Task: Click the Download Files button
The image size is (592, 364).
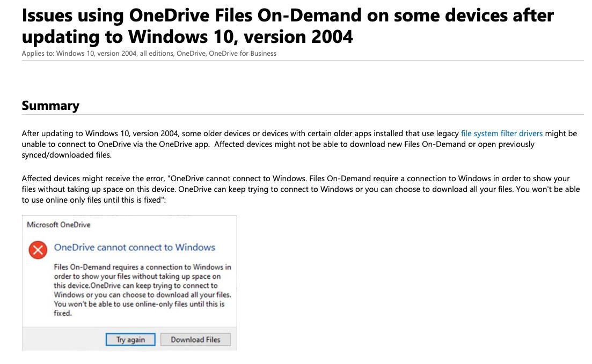Action: pos(195,339)
